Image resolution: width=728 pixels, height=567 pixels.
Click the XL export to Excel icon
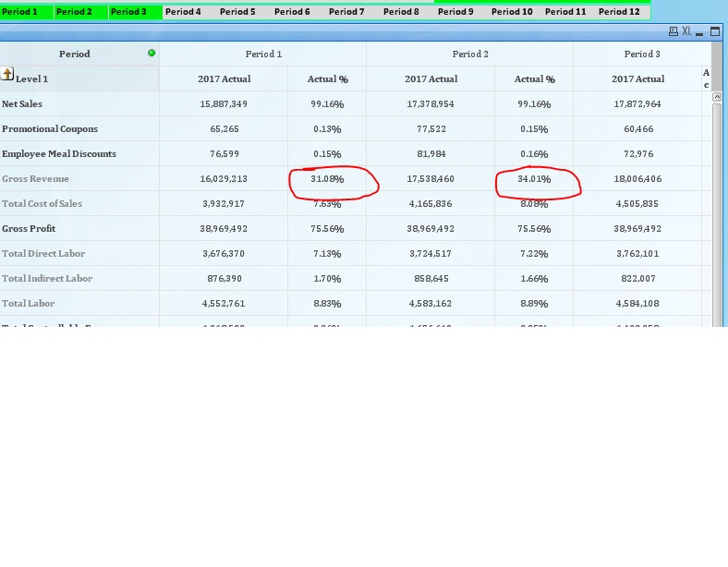point(686,31)
